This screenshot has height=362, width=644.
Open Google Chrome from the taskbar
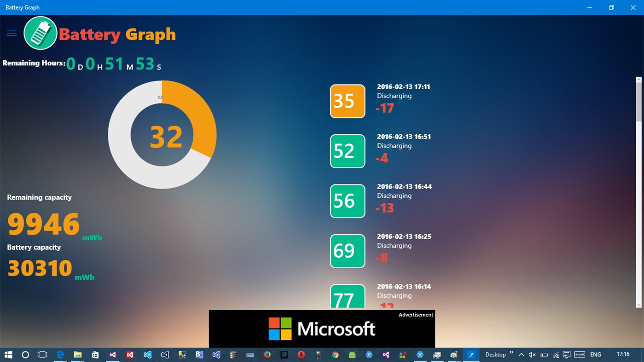[x=335, y=355]
